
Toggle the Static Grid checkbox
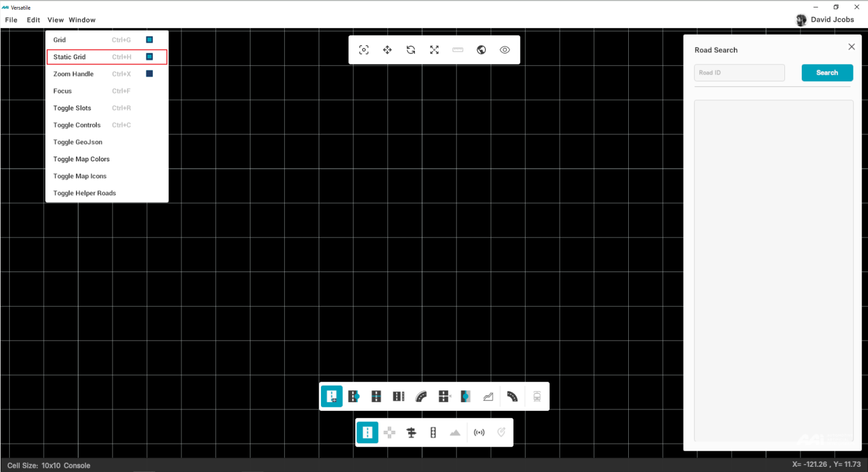[x=149, y=57]
